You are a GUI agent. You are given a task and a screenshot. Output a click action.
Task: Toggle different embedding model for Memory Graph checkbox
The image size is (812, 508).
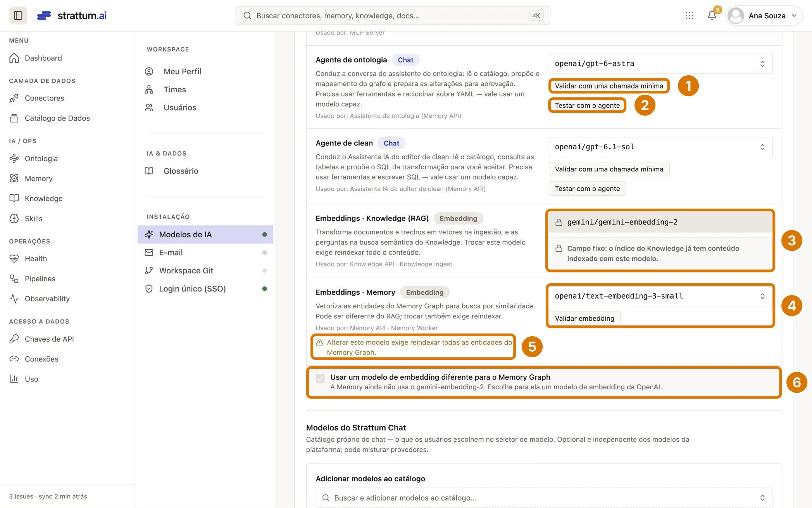[320, 378]
